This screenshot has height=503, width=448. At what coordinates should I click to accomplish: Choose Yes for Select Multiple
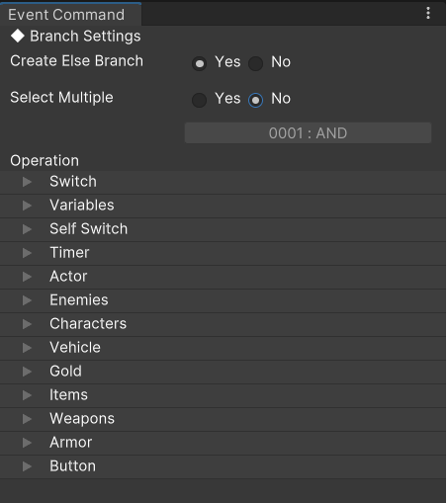click(199, 100)
